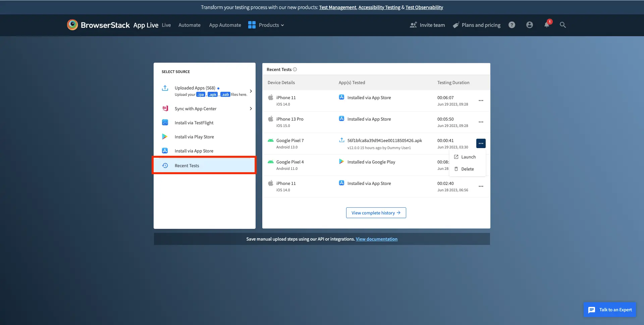Open the notifications bell
This screenshot has width=644, height=325.
pos(546,25)
